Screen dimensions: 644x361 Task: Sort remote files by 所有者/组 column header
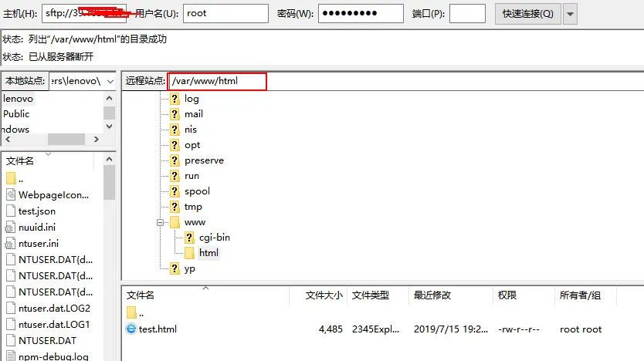[x=585, y=295]
